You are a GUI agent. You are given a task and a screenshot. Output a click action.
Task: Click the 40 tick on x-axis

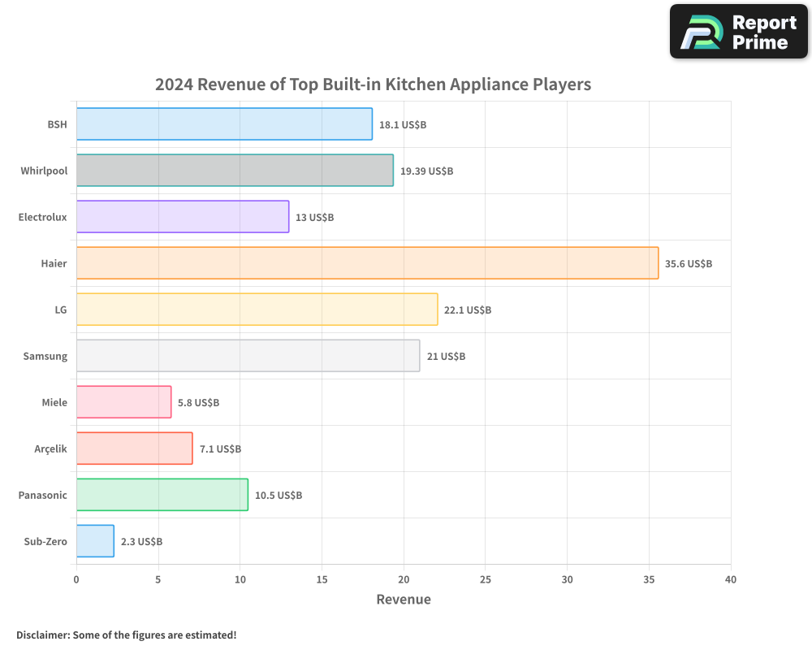[730, 579]
